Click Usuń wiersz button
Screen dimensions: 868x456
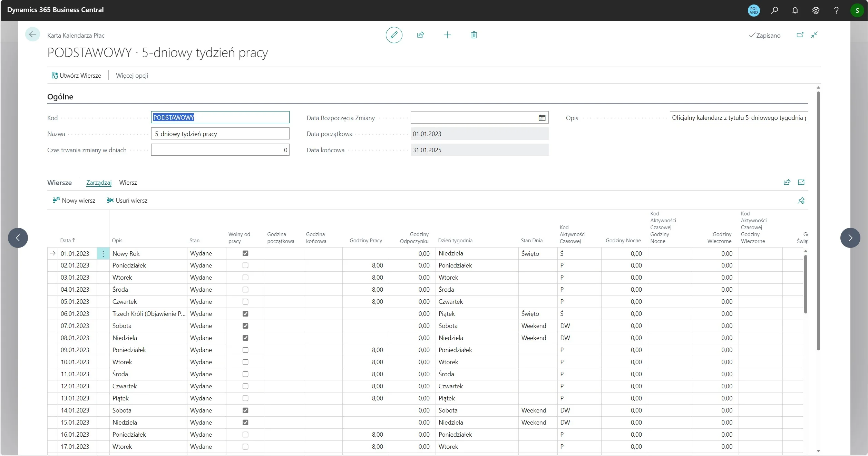(127, 201)
